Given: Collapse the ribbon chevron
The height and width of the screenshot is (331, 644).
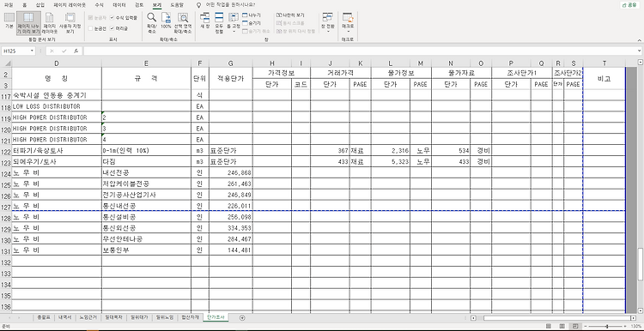Looking at the screenshot, I should pyautogui.click(x=639, y=40).
